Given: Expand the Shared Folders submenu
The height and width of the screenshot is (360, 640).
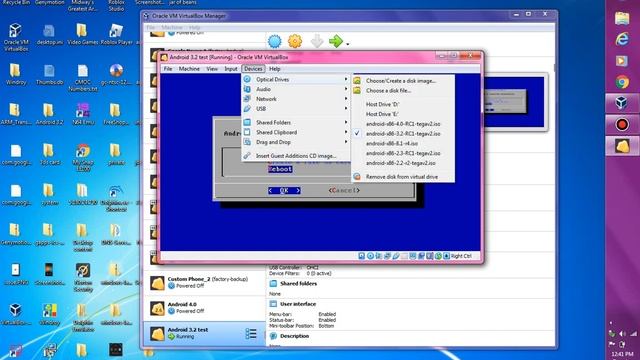Looking at the screenshot, I should click(296, 122).
